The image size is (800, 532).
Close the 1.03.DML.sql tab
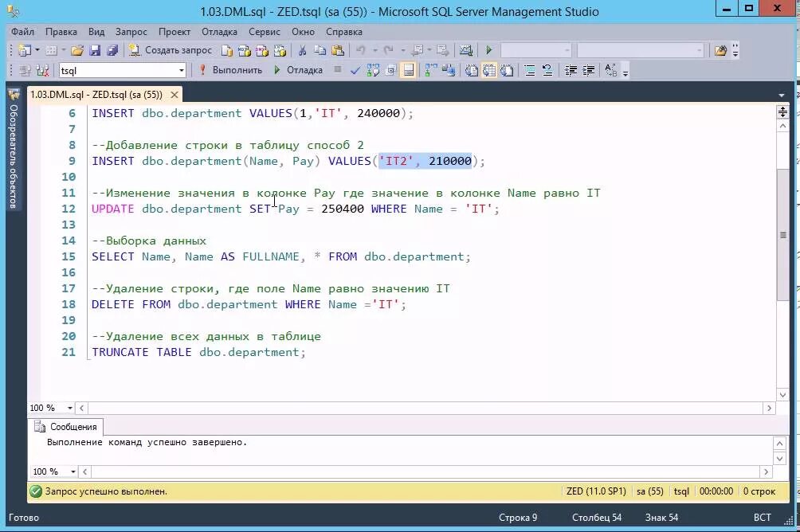click(x=175, y=95)
